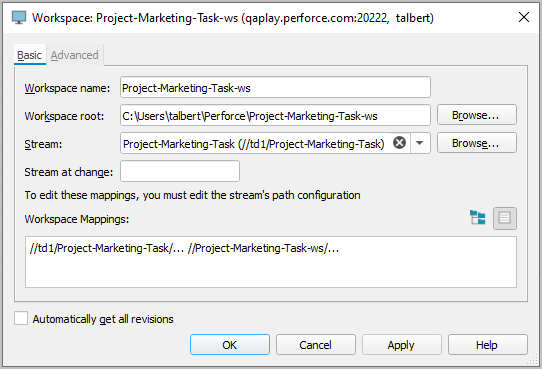This screenshot has height=369, width=542.
Task: Switch to text view of workspace mappings
Action: (505, 218)
